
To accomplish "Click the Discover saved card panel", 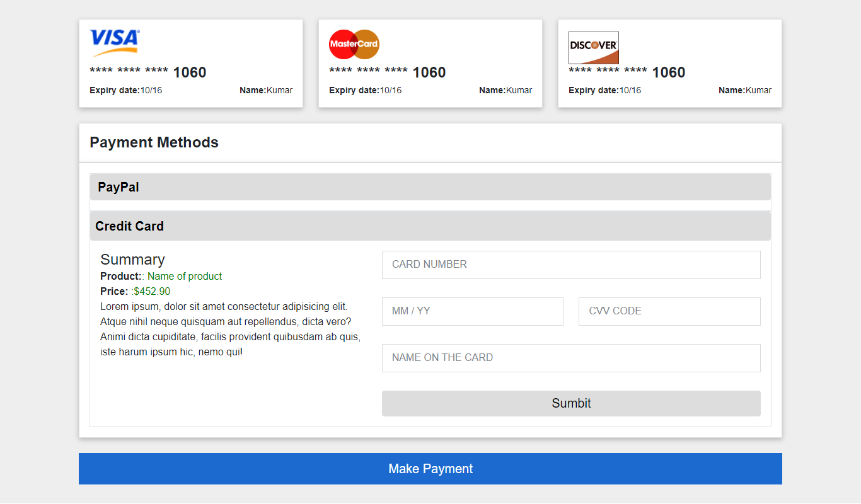I will tap(669, 63).
